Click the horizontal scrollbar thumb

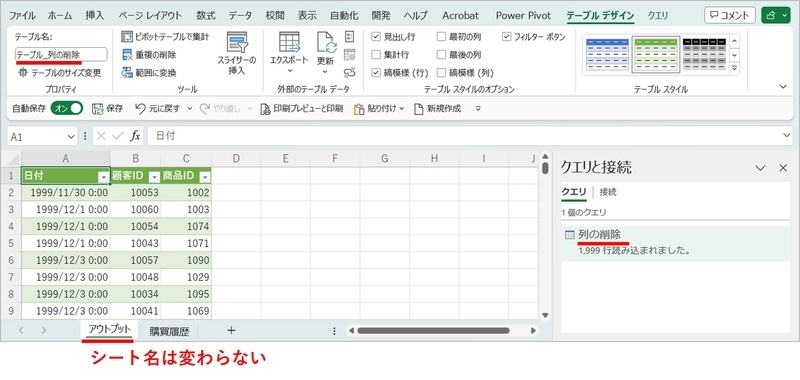433,331
